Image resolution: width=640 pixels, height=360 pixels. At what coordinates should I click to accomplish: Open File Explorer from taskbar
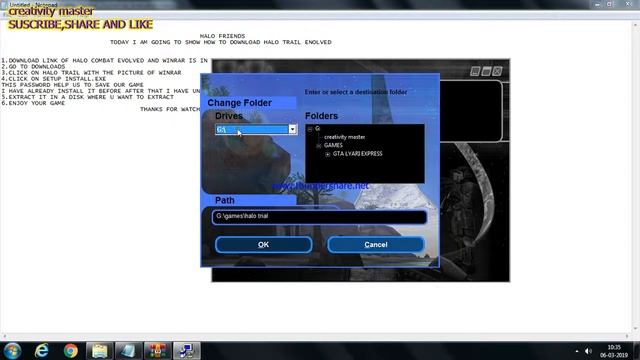pyautogui.click(x=100, y=351)
